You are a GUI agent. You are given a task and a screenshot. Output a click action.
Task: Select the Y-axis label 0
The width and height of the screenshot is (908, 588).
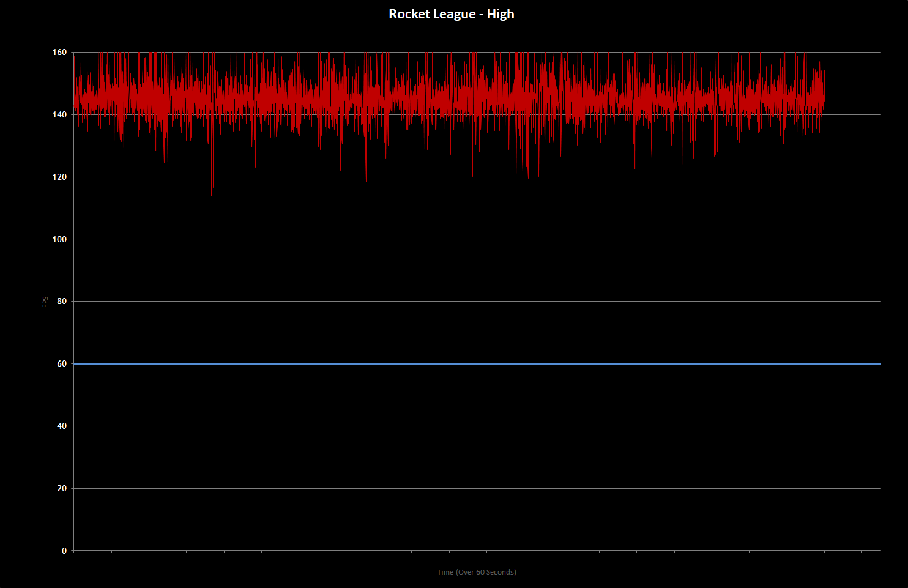pyautogui.click(x=64, y=551)
